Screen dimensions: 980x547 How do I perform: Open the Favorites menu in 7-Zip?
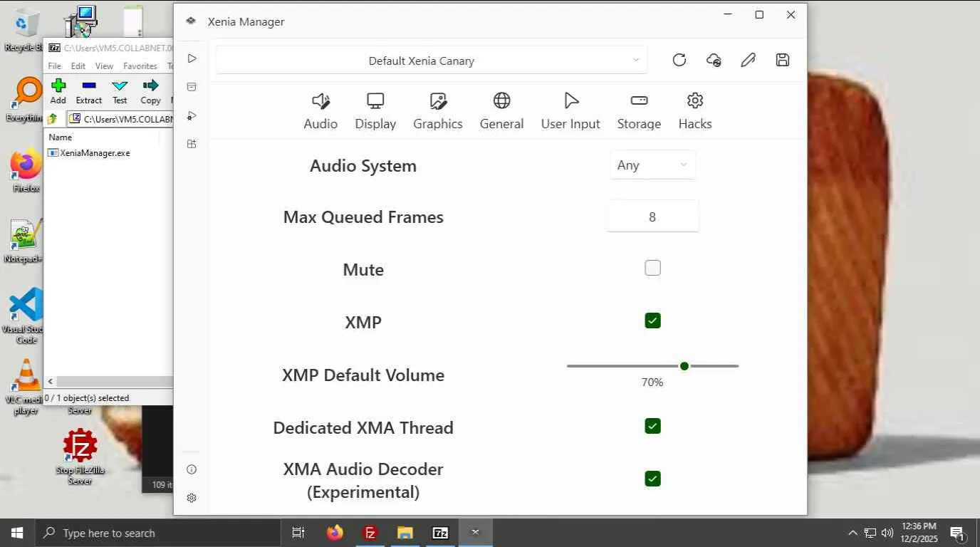tap(140, 66)
